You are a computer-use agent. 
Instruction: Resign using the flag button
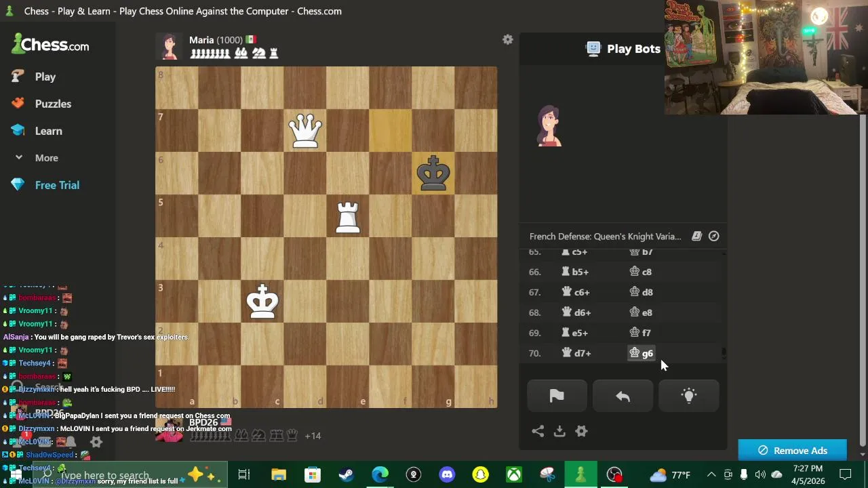[557, 396]
